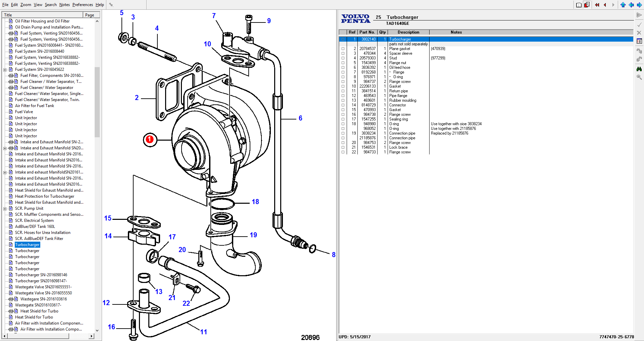This screenshot has height=341, width=644.
Task: Select the zoom magnifier tool
Action: pos(639,77)
